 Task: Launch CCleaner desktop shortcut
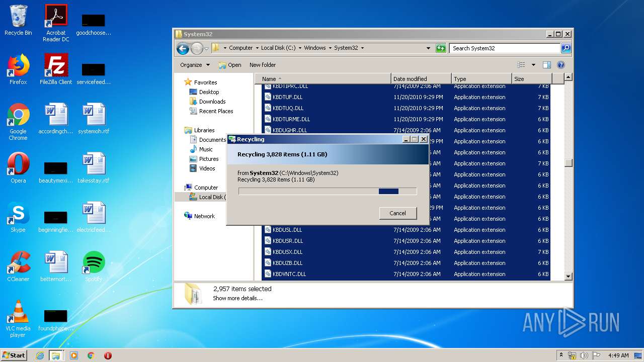pyautogui.click(x=18, y=267)
